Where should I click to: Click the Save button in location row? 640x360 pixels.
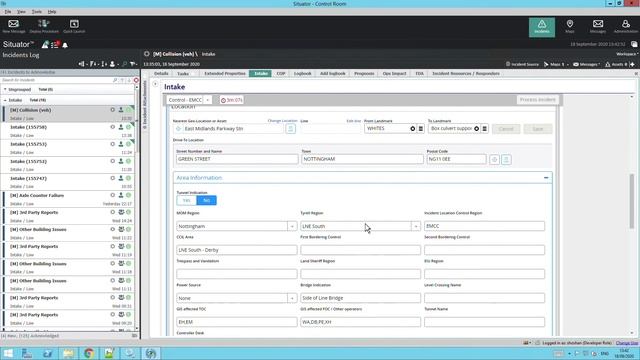[538, 129]
